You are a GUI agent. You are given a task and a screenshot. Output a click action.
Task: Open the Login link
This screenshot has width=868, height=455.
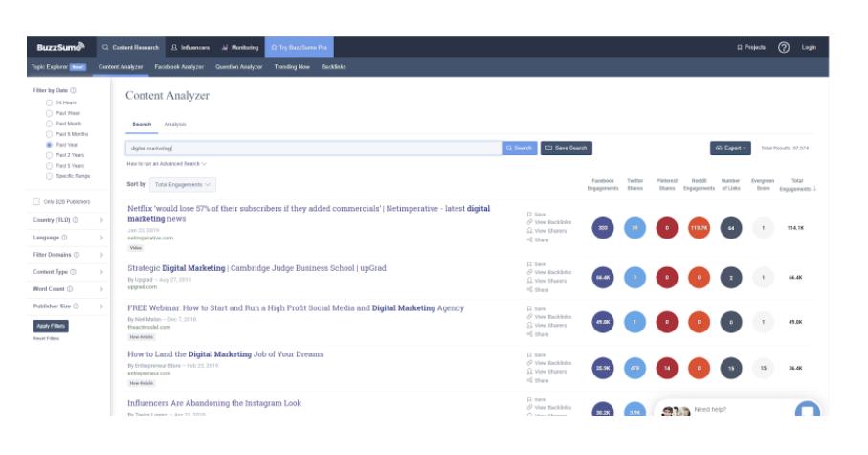(809, 48)
